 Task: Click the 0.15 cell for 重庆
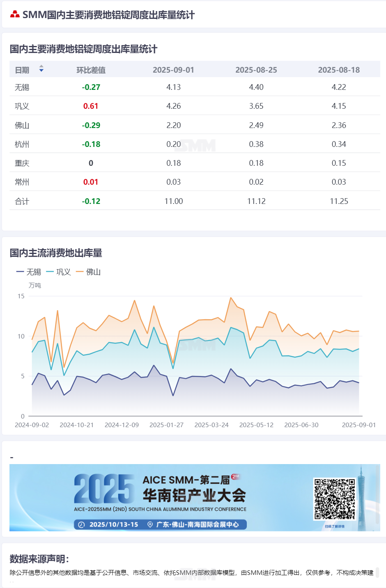339,163
